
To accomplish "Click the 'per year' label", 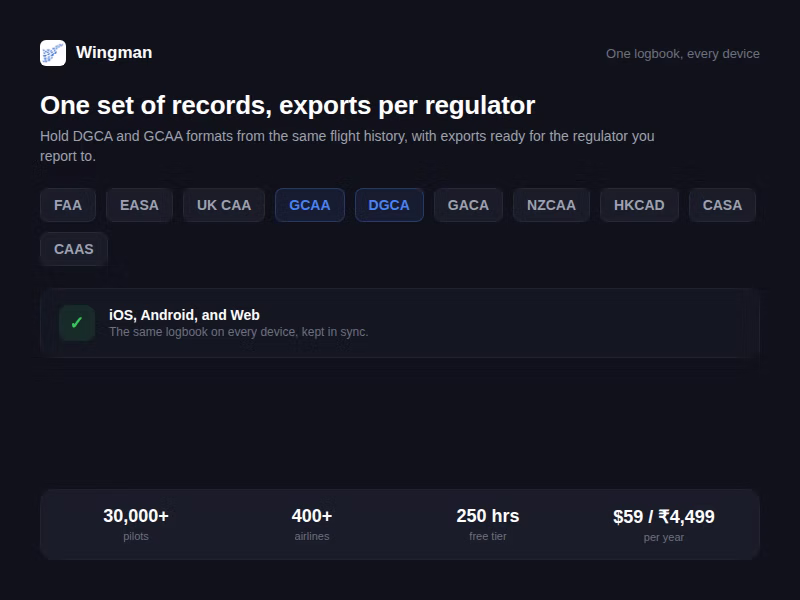I will click(x=664, y=537).
